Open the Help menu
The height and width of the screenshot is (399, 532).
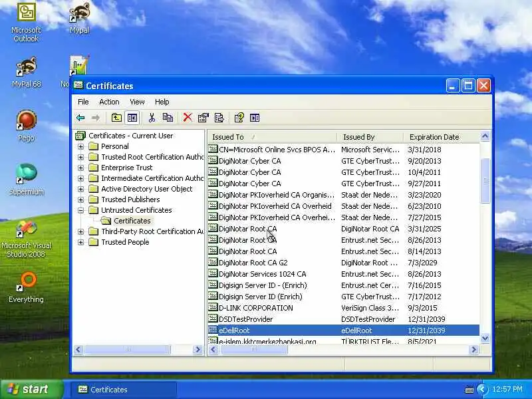(x=162, y=102)
